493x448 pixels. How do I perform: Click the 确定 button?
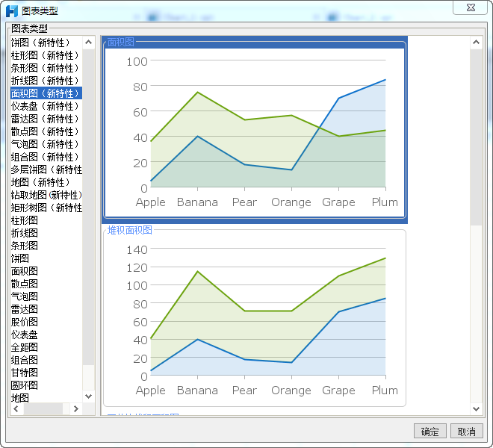point(430,431)
